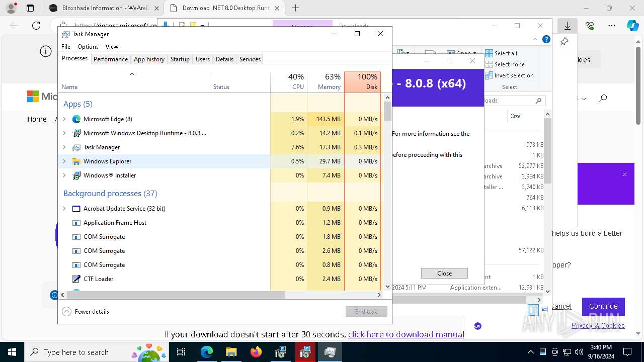Click Invert selection in Explorer ribbon
Viewport: 644px width, 362px height.
point(509,75)
